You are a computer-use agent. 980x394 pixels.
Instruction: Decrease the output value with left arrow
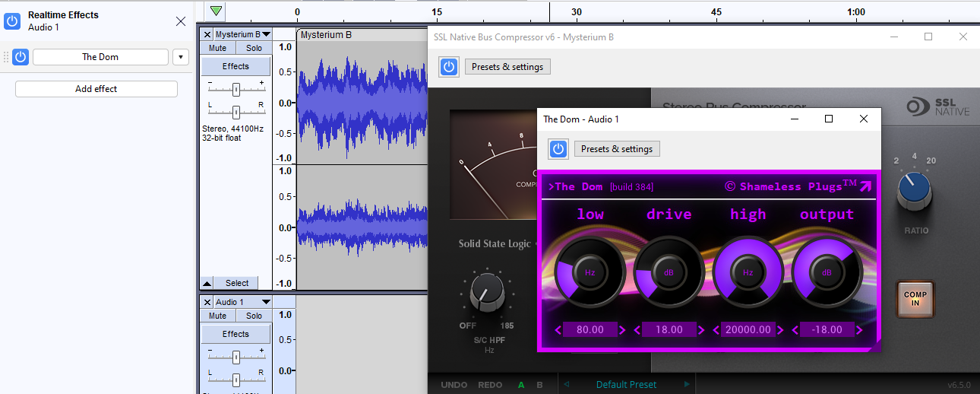pyautogui.click(x=795, y=330)
